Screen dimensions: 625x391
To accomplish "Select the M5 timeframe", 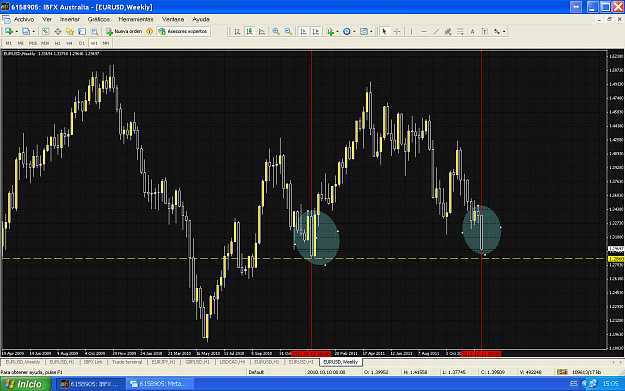I will coord(21,43).
